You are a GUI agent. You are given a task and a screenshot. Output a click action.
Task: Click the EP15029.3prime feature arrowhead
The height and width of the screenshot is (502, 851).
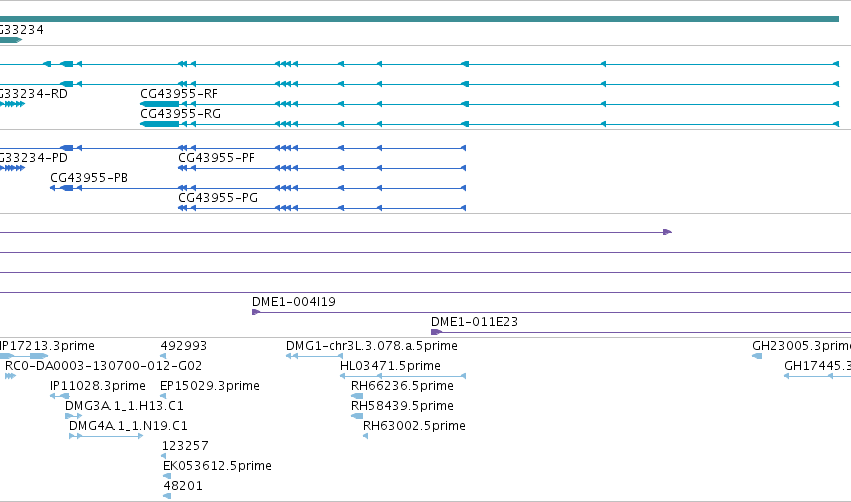tap(163, 396)
